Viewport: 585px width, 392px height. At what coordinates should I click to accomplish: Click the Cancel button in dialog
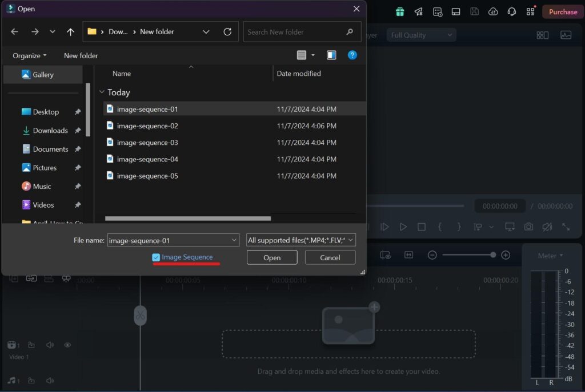click(x=330, y=257)
